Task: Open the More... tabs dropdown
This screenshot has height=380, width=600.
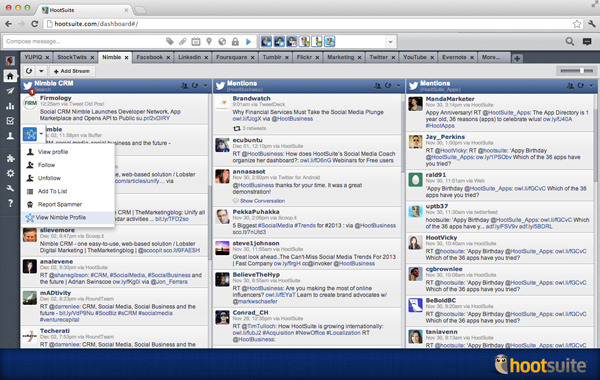Action: (491, 57)
